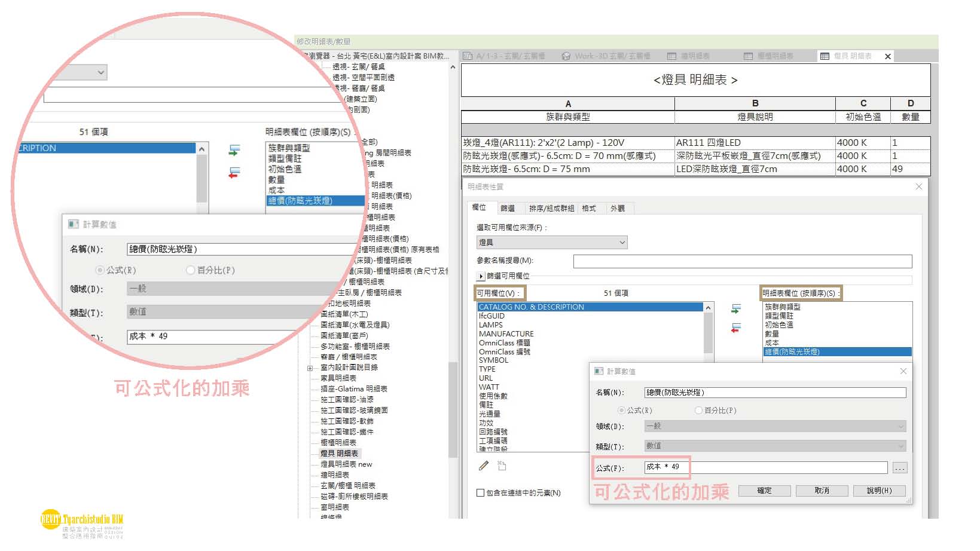The image size is (980, 551).
Task: Click the 確定 button
Action: click(764, 491)
